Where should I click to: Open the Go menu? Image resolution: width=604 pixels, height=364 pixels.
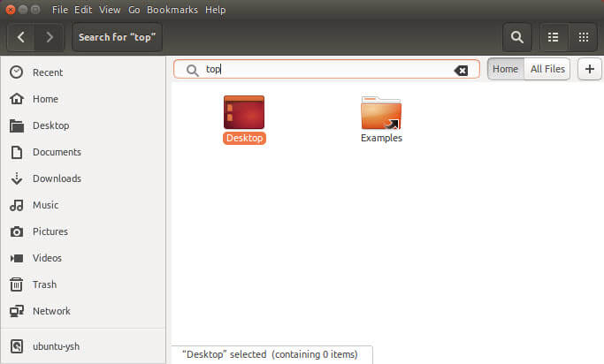pyautogui.click(x=134, y=10)
